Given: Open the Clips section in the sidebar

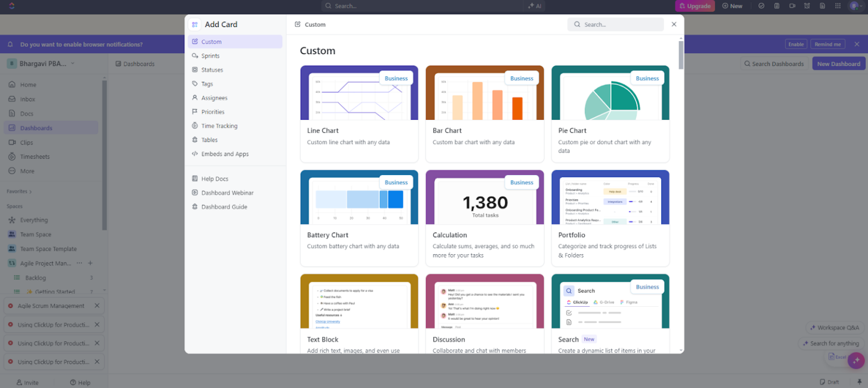Looking at the screenshot, I should click(27, 142).
